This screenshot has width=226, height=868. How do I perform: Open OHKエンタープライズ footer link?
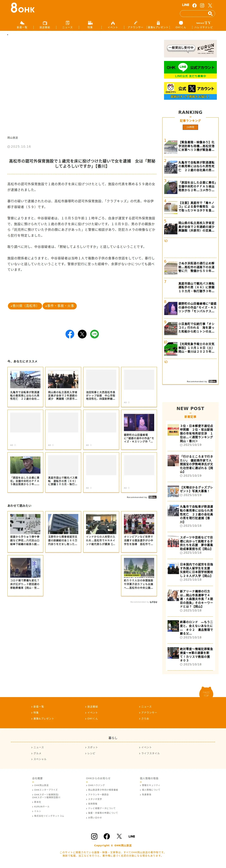[45, 790]
